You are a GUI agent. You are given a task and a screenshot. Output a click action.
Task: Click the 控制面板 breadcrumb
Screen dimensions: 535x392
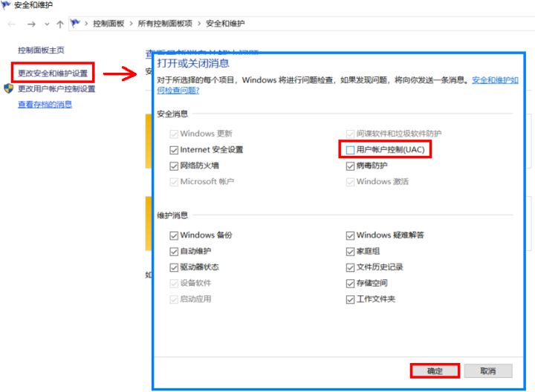click(108, 24)
